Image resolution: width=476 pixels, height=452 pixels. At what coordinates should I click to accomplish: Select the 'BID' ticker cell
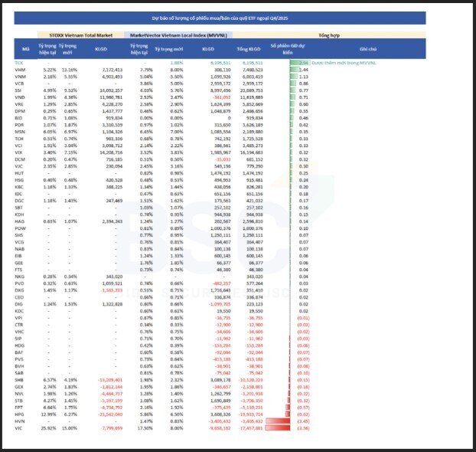click(x=18, y=118)
